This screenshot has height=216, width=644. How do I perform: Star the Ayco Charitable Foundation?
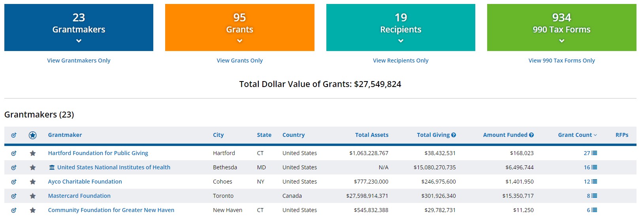[33, 182]
